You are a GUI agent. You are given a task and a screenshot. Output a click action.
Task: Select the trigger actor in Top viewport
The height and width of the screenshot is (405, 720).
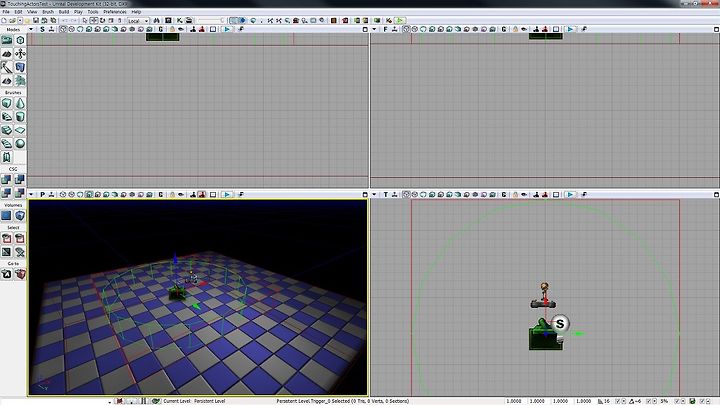[546, 338]
